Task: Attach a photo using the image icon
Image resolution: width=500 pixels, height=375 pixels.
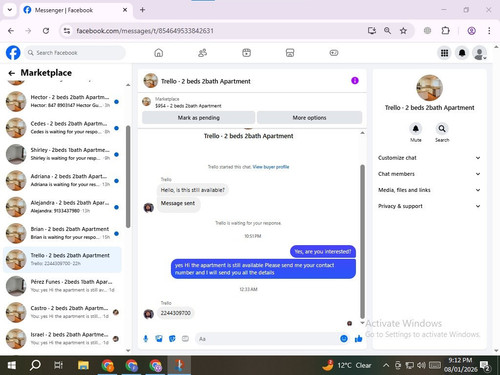Action: click(x=159, y=339)
